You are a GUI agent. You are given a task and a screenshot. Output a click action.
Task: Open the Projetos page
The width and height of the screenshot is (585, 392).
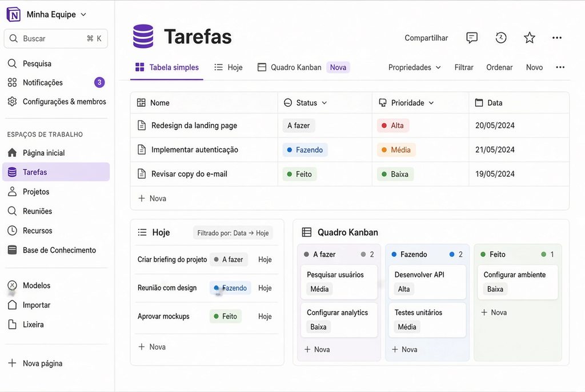[x=29, y=192]
